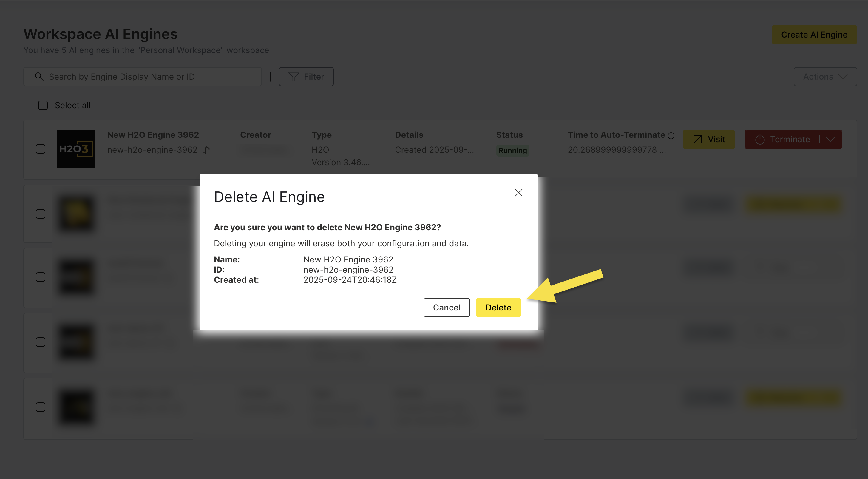Open the Actions dropdown
This screenshot has height=479, width=868.
825,76
